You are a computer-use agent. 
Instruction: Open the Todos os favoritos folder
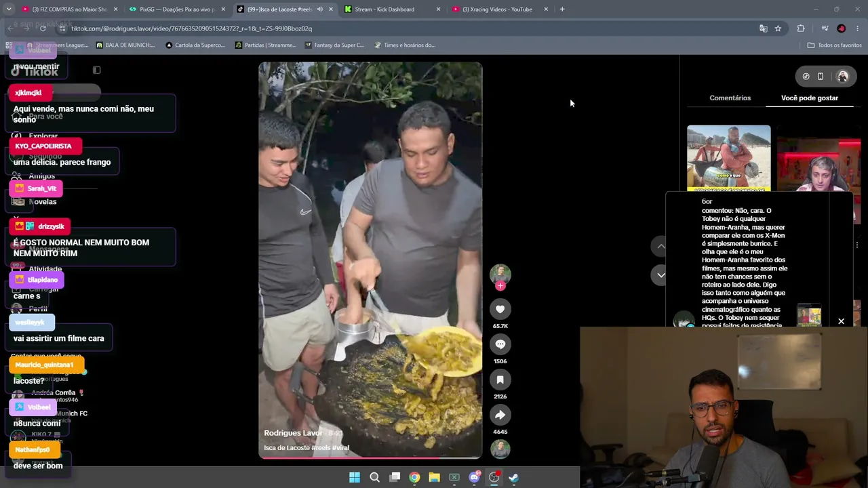click(x=834, y=45)
